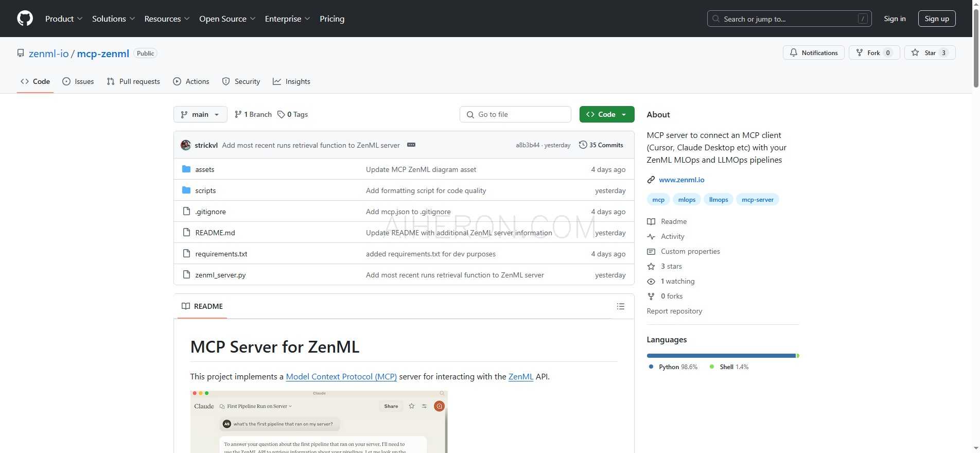This screenshot has height=453, width=980.
Task: Click the Report repository link
Action: tap(674, 311)
